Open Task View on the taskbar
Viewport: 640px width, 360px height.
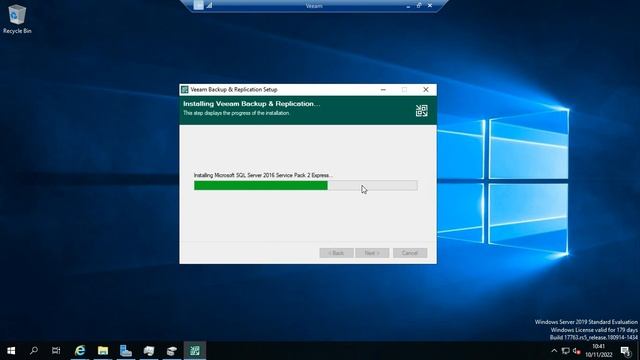tap(56, 351)
